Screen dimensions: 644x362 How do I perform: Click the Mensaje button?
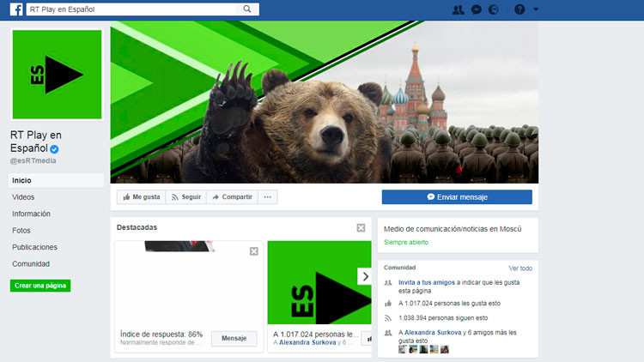pos(234,338)
